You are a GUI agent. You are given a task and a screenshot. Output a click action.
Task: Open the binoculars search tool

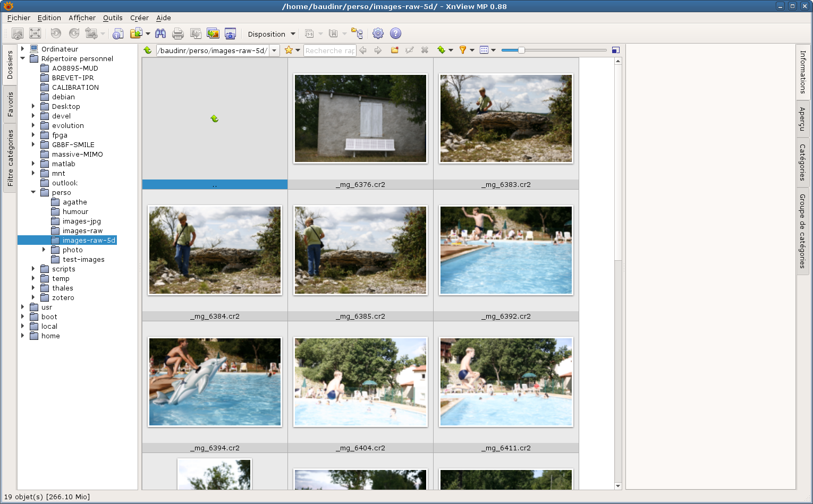(160, 33)
